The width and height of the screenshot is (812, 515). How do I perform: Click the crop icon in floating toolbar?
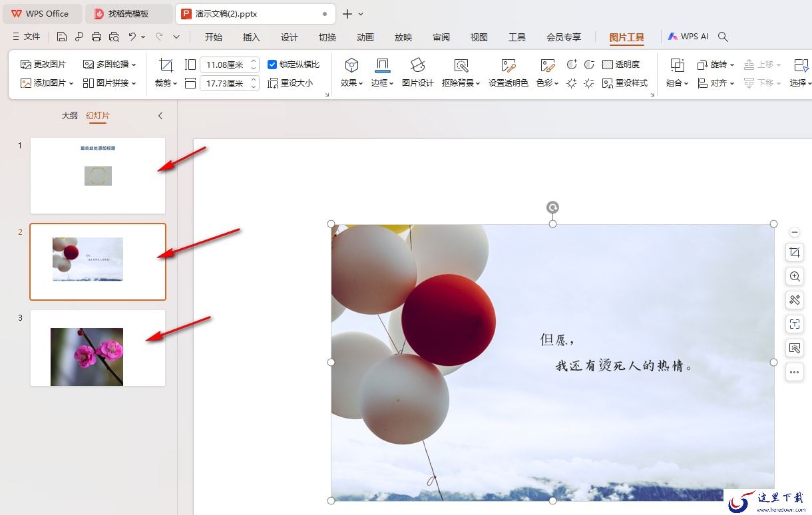tap(794, 252)
